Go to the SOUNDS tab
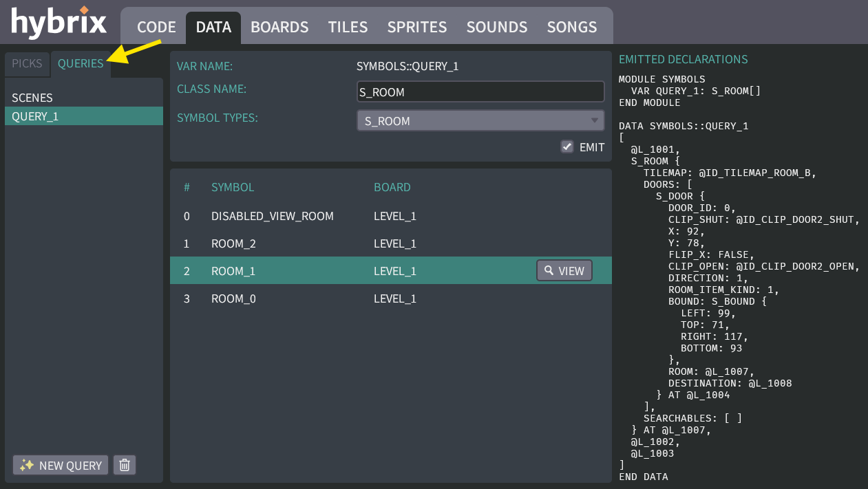 [496, 27]
